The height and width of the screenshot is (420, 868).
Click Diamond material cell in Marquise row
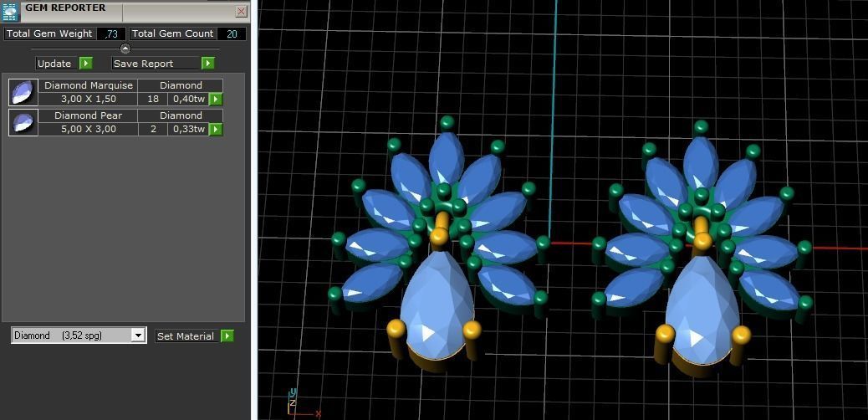181,85
